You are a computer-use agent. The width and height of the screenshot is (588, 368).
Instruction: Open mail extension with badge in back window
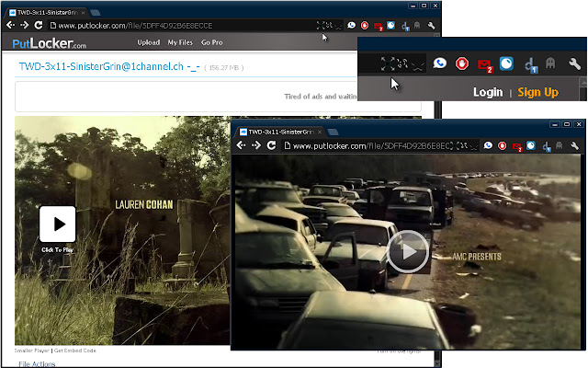click(x=378, y=27)
